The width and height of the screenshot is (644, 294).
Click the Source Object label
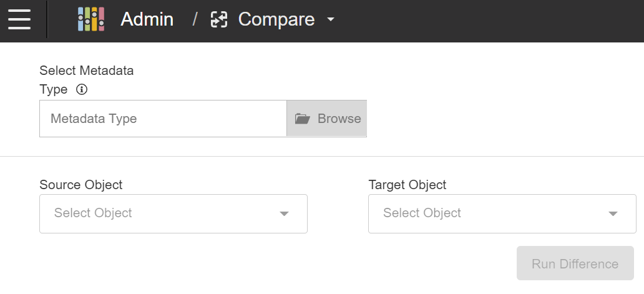[x=81, y=185]
